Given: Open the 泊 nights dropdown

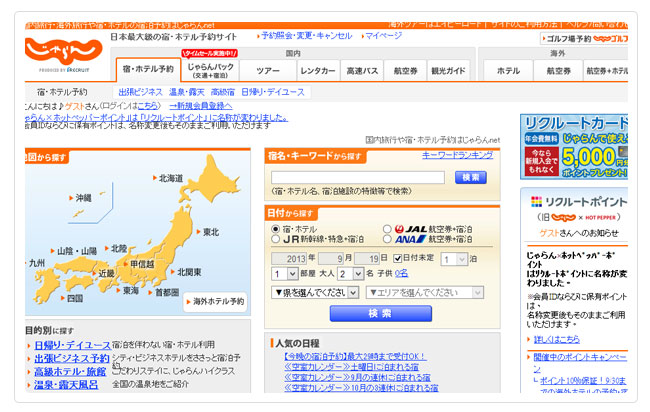Looking at the screenshot, I should (x=454, y=259).
